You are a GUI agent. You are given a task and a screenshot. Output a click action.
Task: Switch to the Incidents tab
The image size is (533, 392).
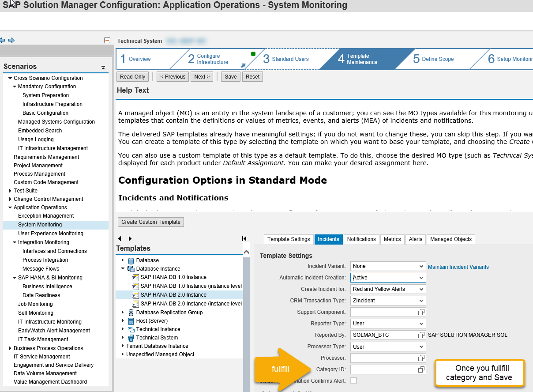tap(329, 239)
